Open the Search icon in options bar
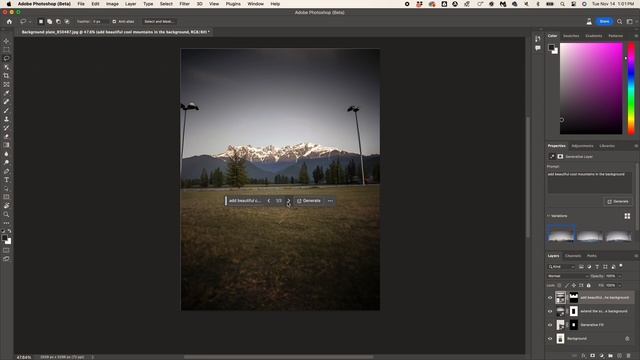640x360 pixels. (620, 21)
